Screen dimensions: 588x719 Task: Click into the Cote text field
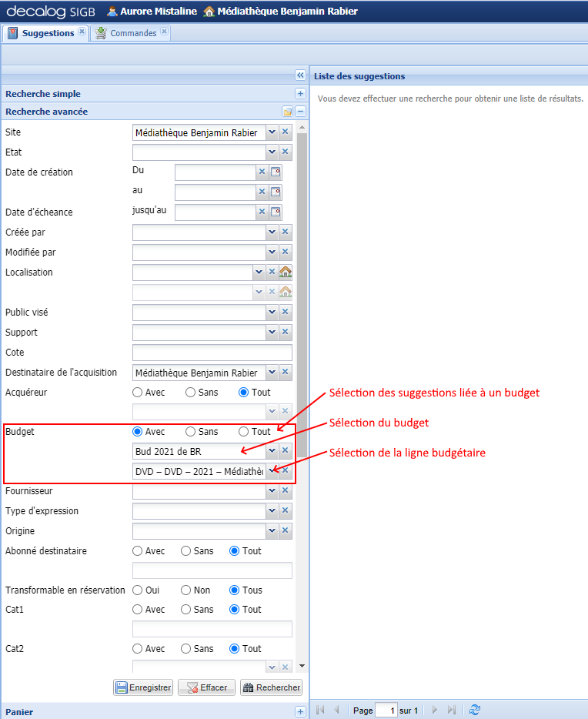pyautogui.click(x=212, y=353)
